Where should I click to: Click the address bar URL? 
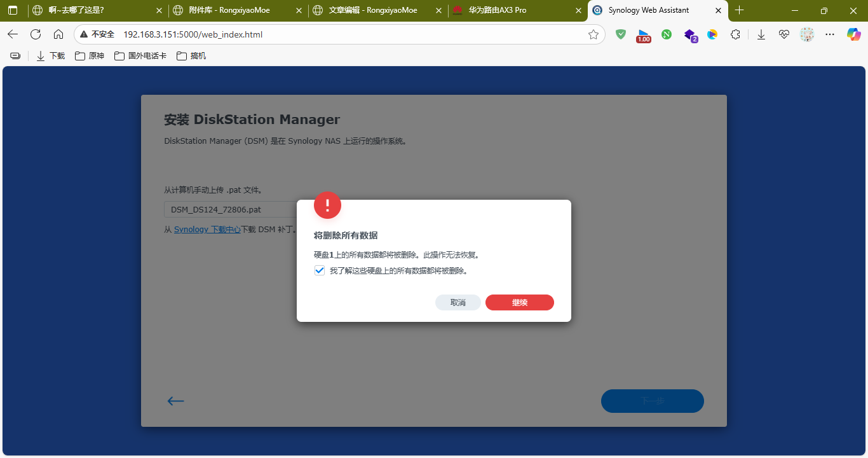[193, 34]
